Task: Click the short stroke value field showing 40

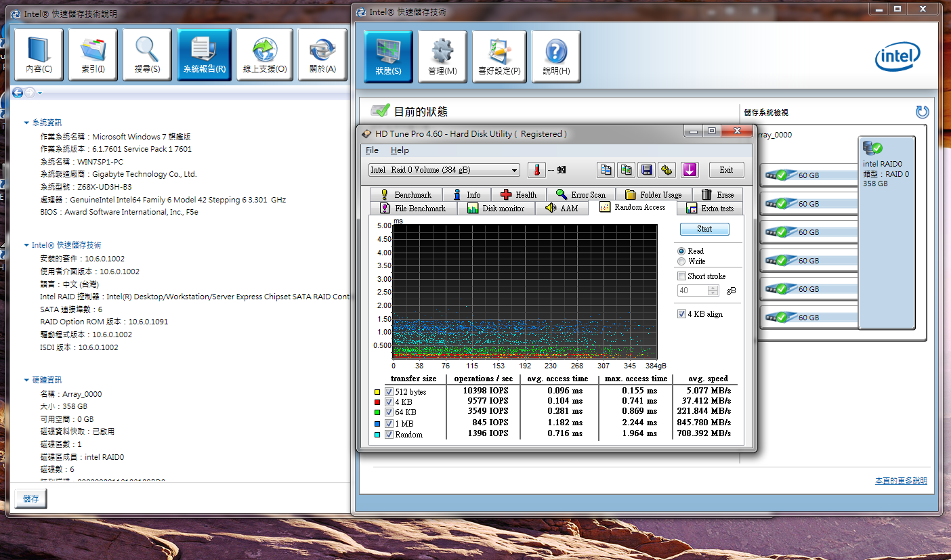Action: click(x=693, y=290)
